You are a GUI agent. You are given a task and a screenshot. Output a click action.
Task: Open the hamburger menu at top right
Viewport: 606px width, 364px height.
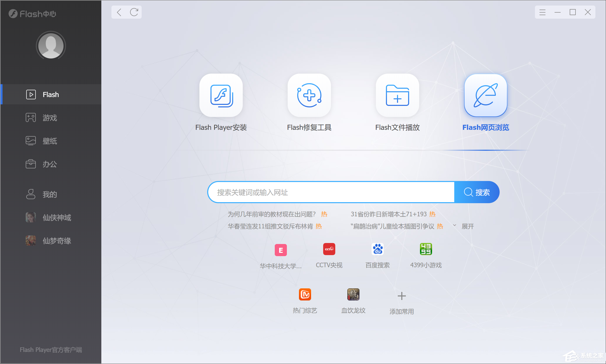(542, 12)
